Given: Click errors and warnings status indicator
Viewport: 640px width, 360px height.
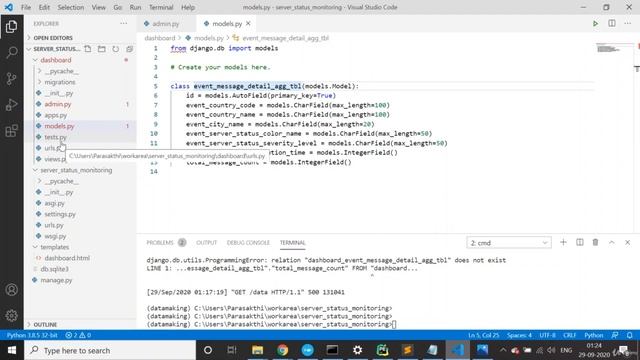Looking at the screenshot, I should tap(78, 335).
